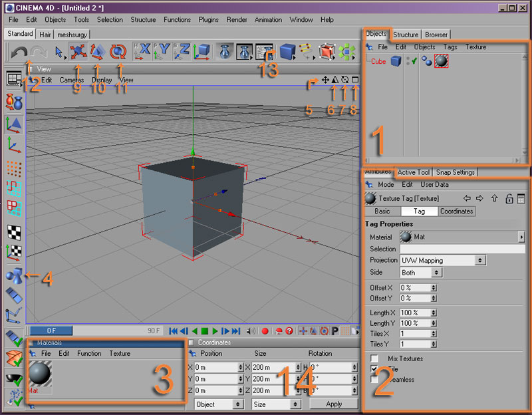Screen dimensions: 532x415
Task: Switch to Polygons mode
Action: pos(14,208)
